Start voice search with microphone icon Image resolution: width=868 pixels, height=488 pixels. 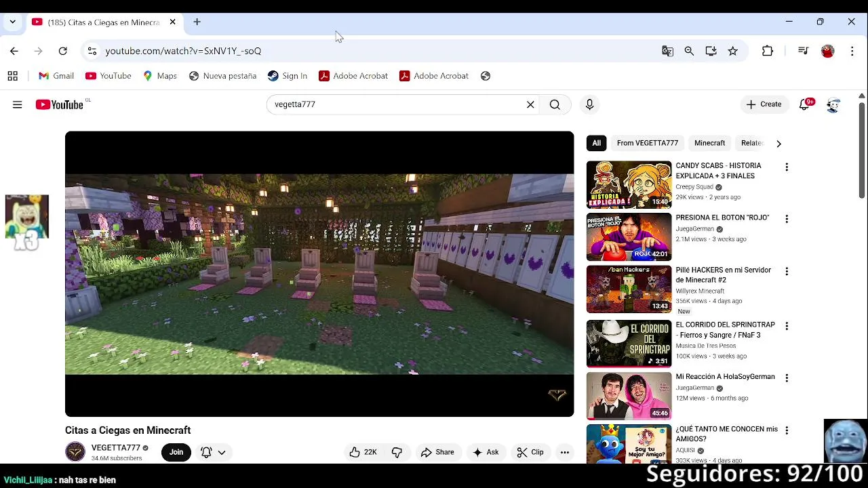point(589,104)
